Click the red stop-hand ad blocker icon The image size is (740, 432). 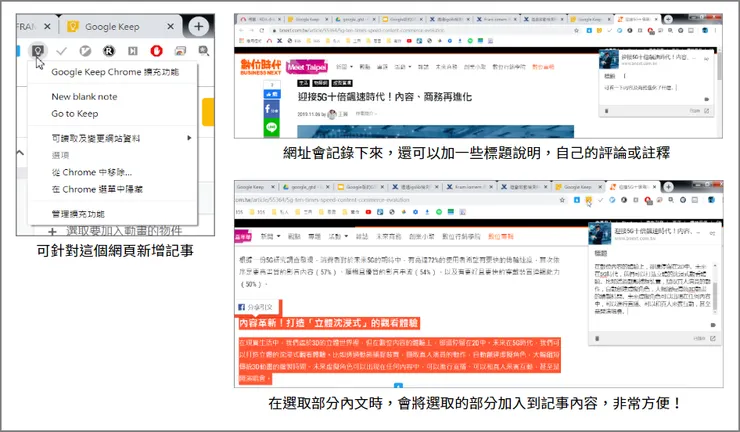pyautogui.click(x=156, y=51)
